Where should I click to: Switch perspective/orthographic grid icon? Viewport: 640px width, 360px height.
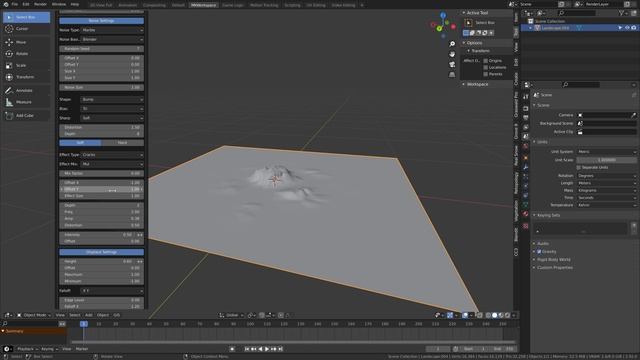pos(452,75)
